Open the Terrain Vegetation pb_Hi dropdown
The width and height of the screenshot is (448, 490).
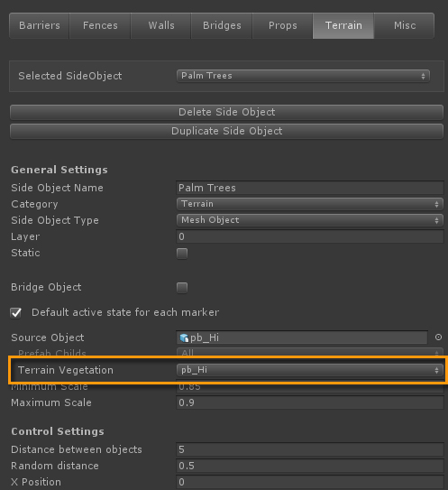[x=310, y=370]
